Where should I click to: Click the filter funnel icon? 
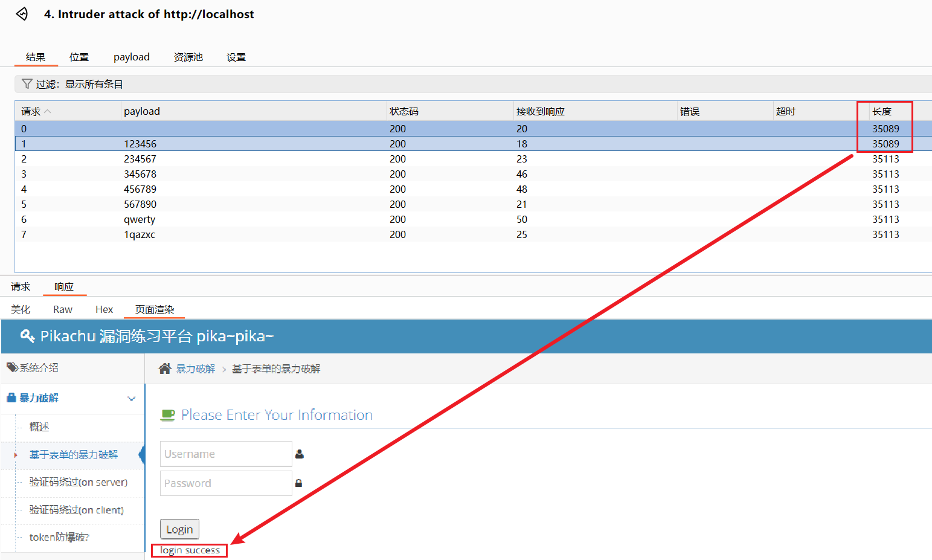click(27, 84)
